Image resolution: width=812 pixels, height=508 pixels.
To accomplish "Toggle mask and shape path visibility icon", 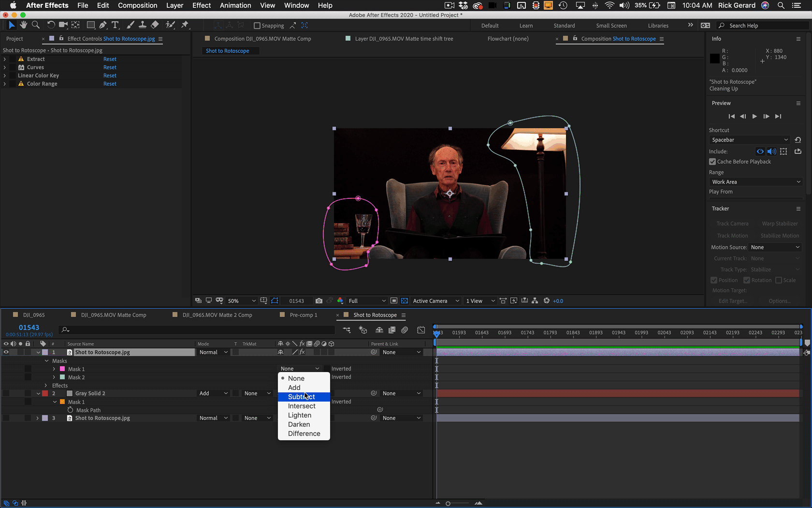I will [275, 301].
